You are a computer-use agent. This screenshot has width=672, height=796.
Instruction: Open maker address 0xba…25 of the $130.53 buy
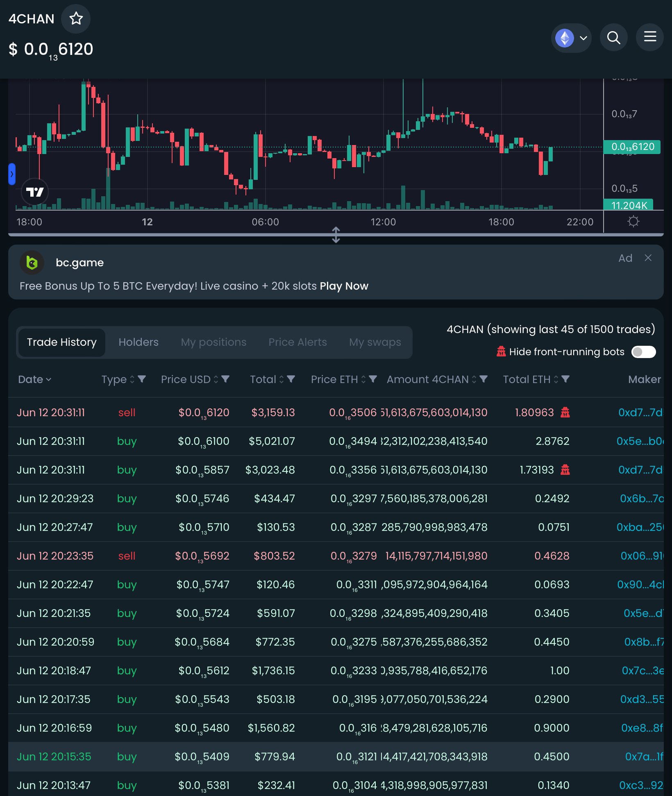coord(640,527)
